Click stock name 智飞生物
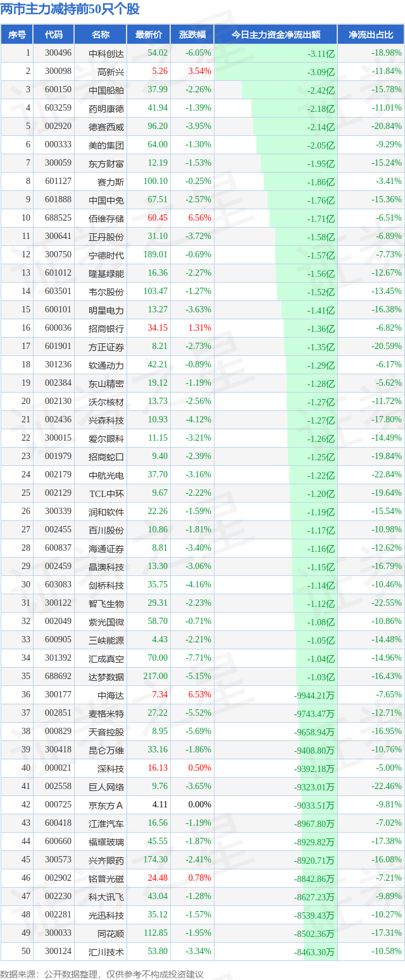405x980 pixels. (106, 603)
